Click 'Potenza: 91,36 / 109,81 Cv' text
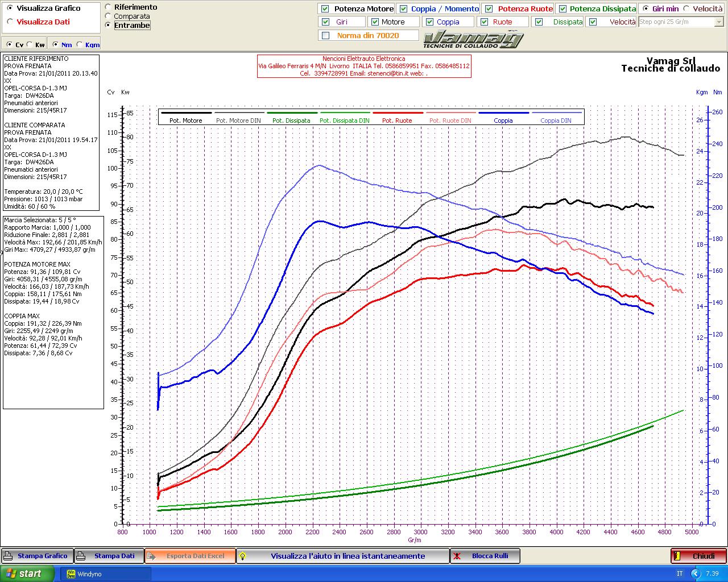728x582 pixels. pyautogui.click(x=43, y=272)
